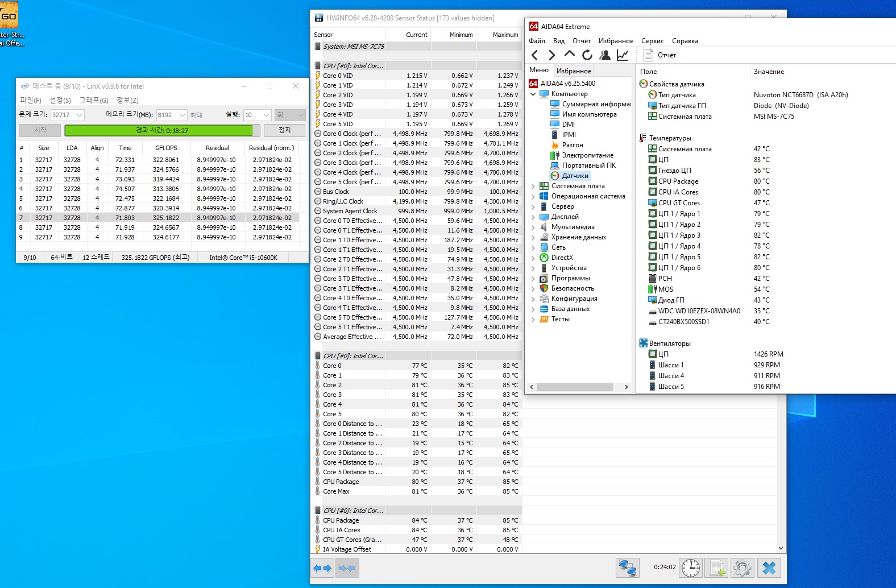Select Датчики in the AIDA64 tree

570,176
